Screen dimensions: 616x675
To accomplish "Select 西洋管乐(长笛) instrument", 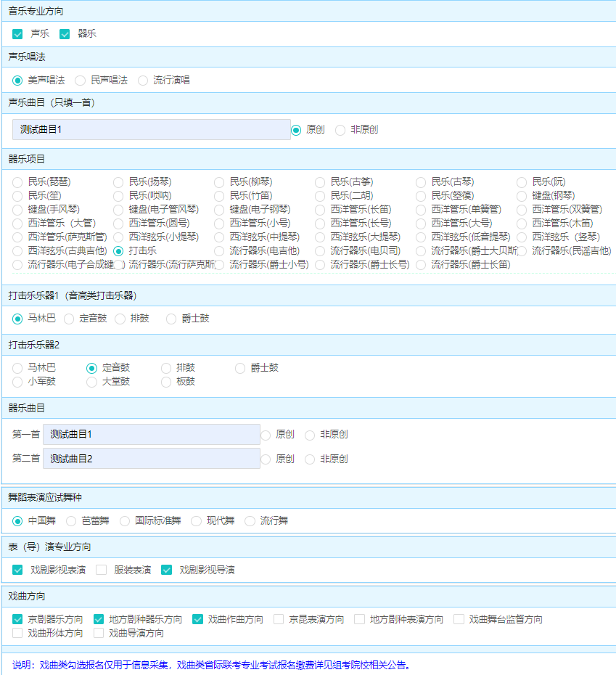I will 320,210.
